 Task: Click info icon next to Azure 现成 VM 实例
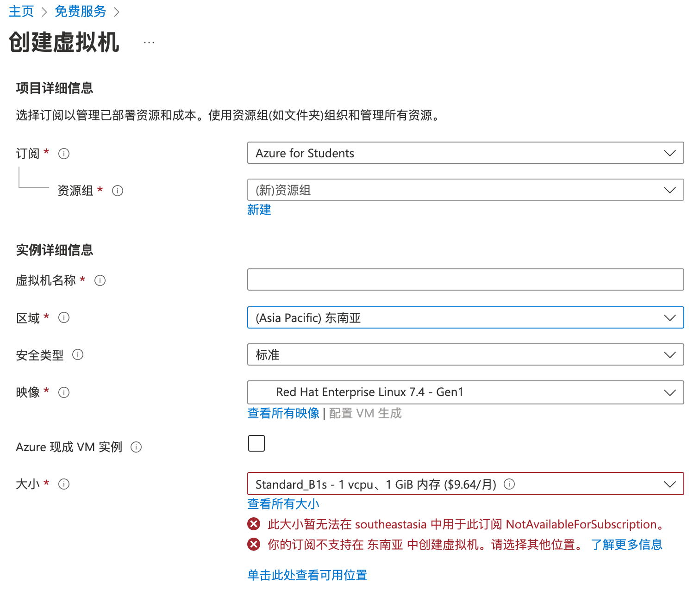(136, 447)
